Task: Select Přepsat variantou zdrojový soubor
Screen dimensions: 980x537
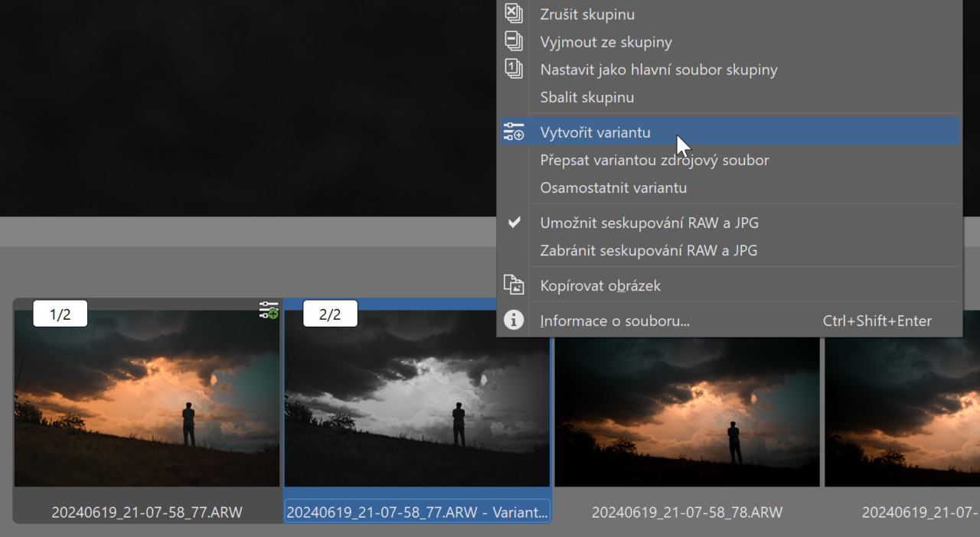Action: [x=655, y=160]
